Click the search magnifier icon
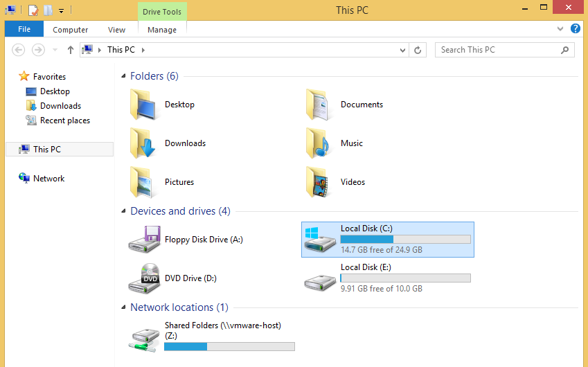The image size is (588, 367). [564, 50]
